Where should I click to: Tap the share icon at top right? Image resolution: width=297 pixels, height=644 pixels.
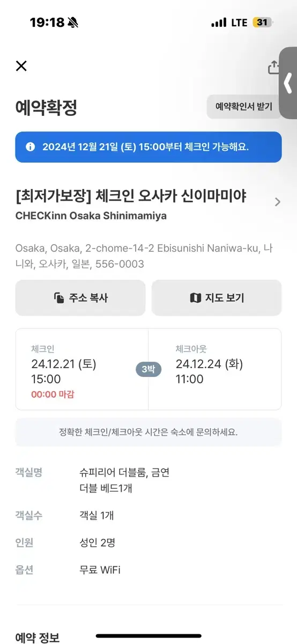[x=273, y=67]
